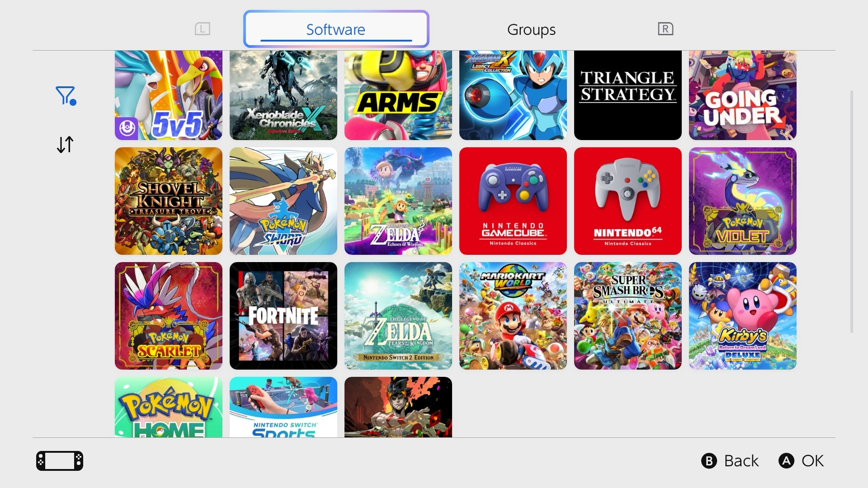Image resolution: width=868 pixels, height=488 pixels.
Task: Click the sort order arrows icon
Action: tap(65, 145)
